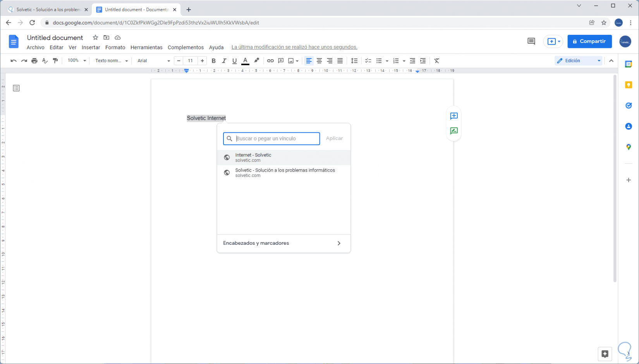Open the Insertar menu

pos(91,47)
